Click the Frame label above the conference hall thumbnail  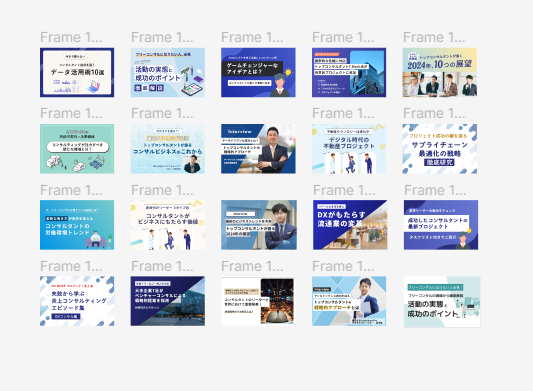(x=252, y=266)
